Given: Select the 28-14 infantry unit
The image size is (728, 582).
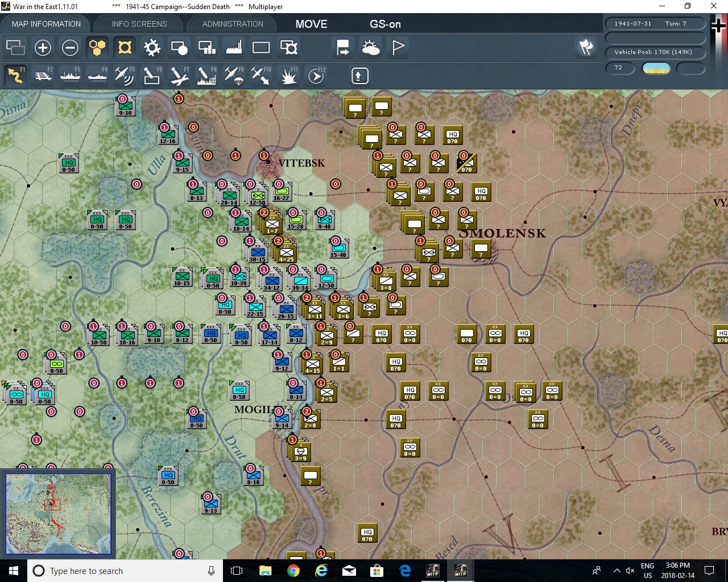Looking at the screenshot, I should pyautogui.click(x=229, y=194).
